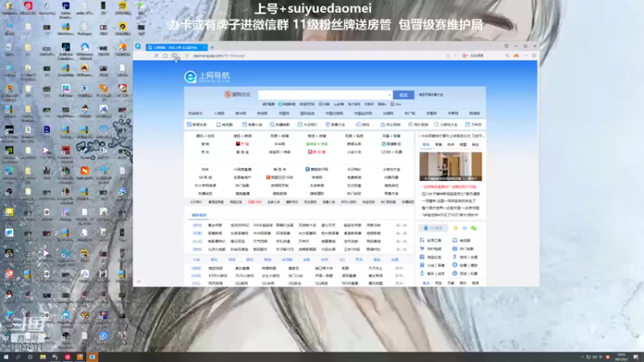Image resolution: width=644 pixels, height=362 pixels.
Task: Click the reading view icon beside home
Action: [175, 56]
